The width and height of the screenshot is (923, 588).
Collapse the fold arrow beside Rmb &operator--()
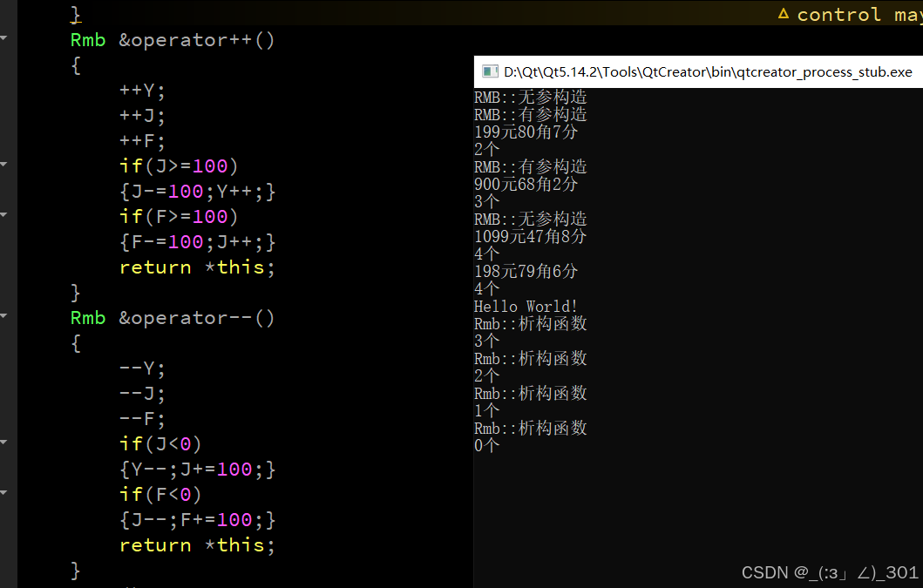click(3, 316)
